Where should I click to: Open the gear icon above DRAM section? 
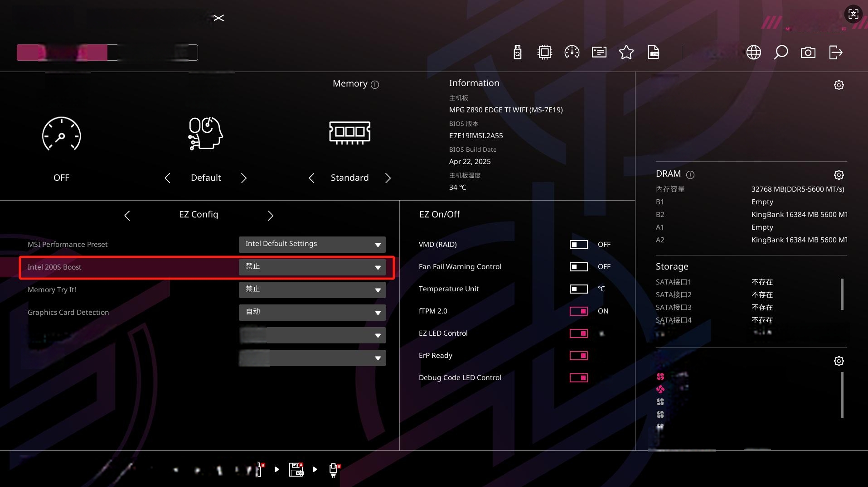click(x=839, y=85)
